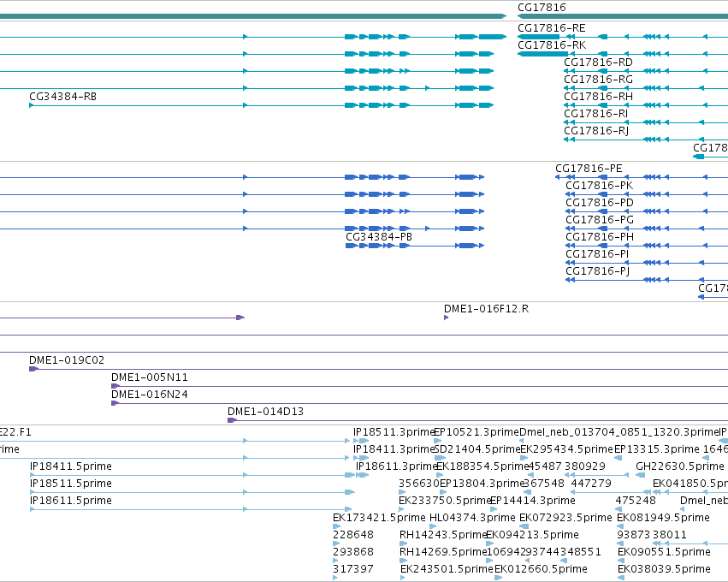The width and height of the screenshot is (728, 582).
Task: Click the CG17816-PE protein label
Action: coord(589,169)
